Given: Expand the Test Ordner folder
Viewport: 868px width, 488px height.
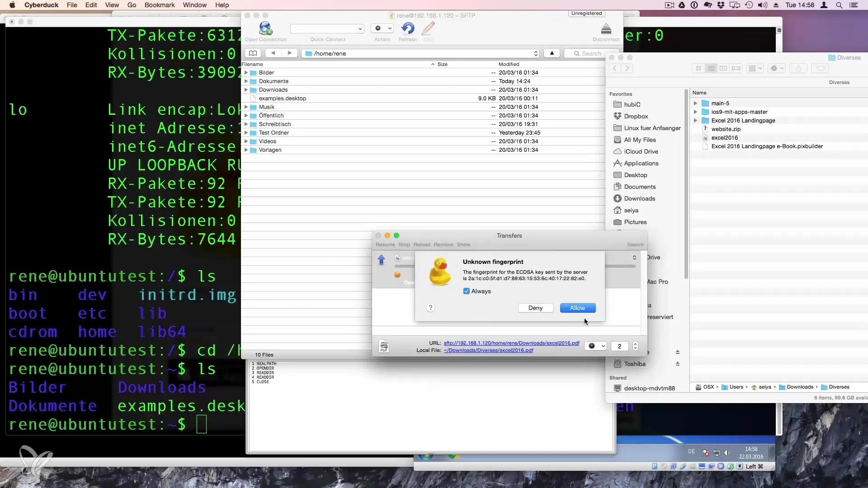Looking at the screenshot, I should pyautogui.click(x=246, y=133).
